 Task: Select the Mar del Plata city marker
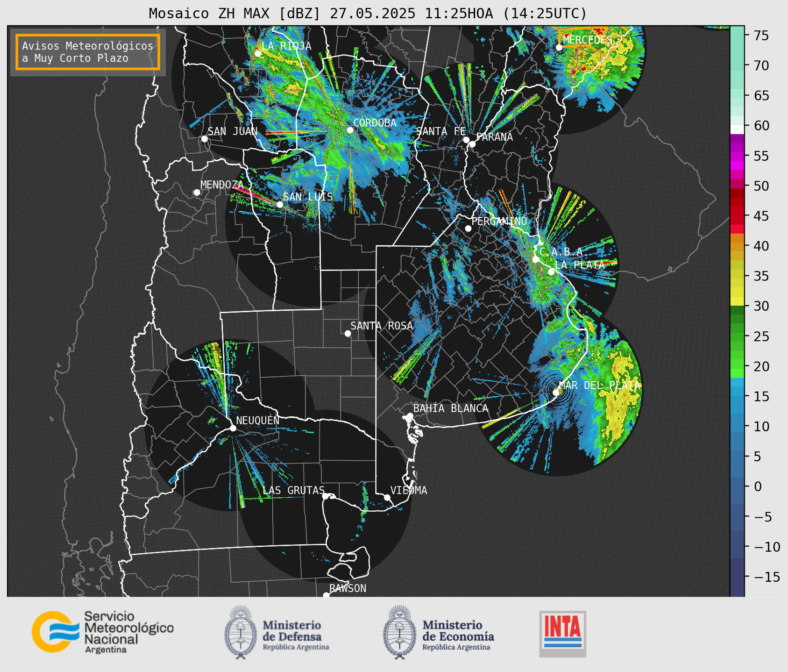556,393
